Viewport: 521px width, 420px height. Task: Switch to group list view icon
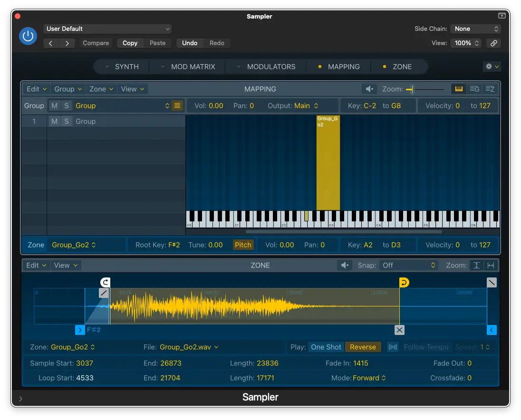click(474, 89)
